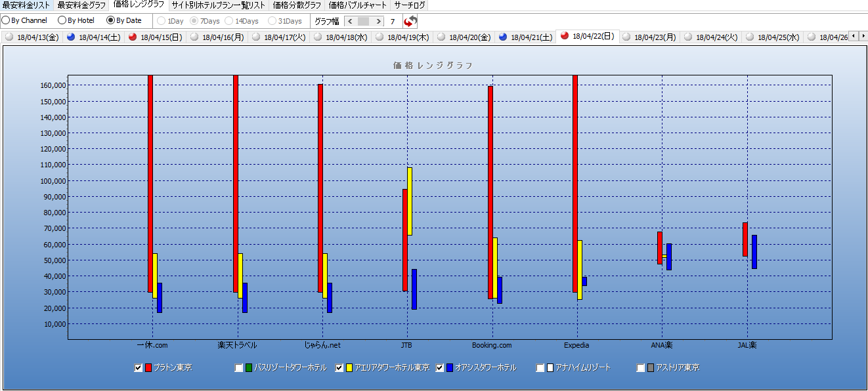The image size is (868, 391).
Task: Increase graph width with right arrow
Action: (x=378, y=21)
